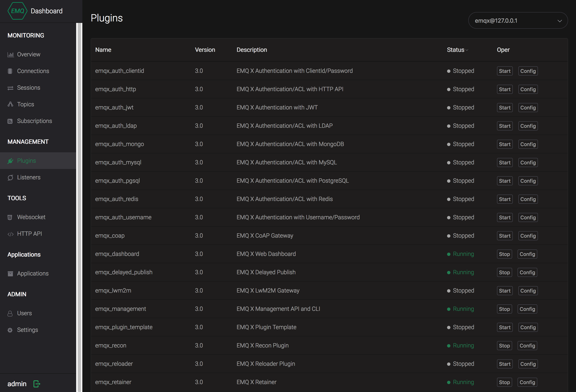576x392 pixels.
Task: Stop the emqx_dashboard plugin
Action: pyautogui.click(x=504, y=254)
